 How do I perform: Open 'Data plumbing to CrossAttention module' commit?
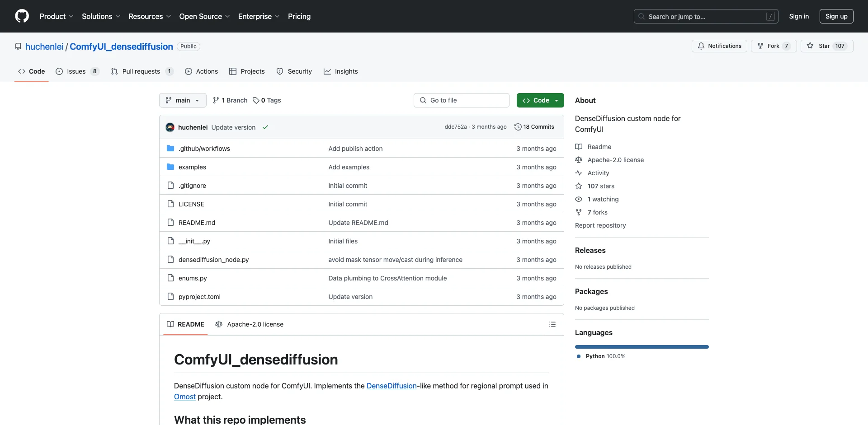point(387,278)
